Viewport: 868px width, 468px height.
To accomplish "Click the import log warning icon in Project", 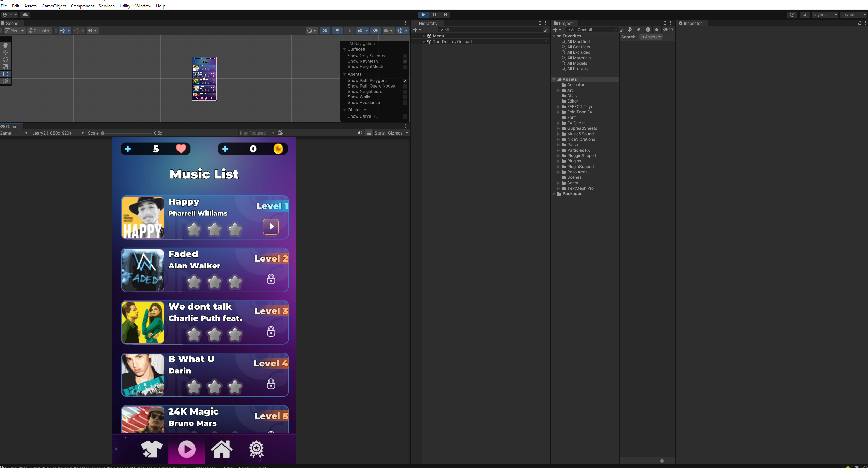I will (x=648, y=30).
